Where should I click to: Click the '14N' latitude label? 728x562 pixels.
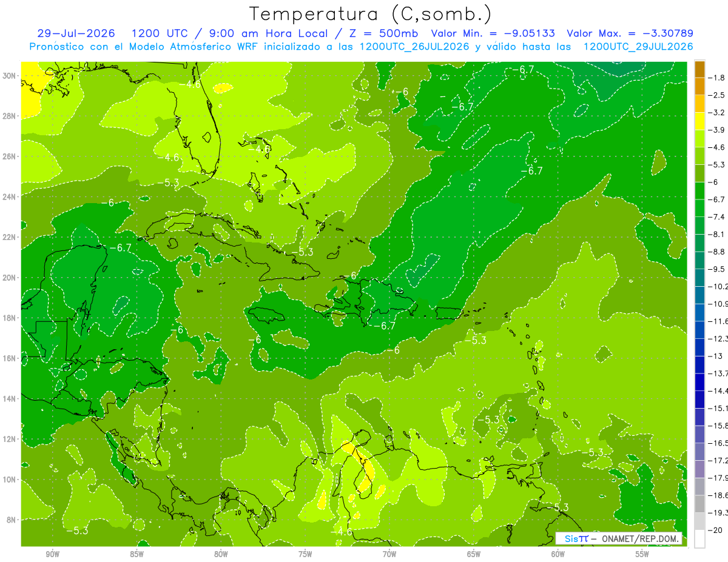point(10,398)
